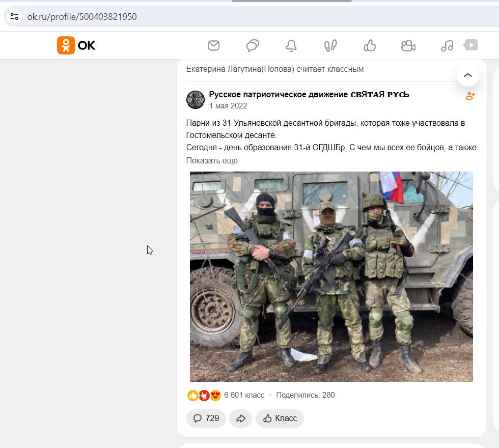Open the Messages envelope icon
Image resolution: width=499 pixels, height=448 pixels.
pyautogui.click(x=213, y=45)
